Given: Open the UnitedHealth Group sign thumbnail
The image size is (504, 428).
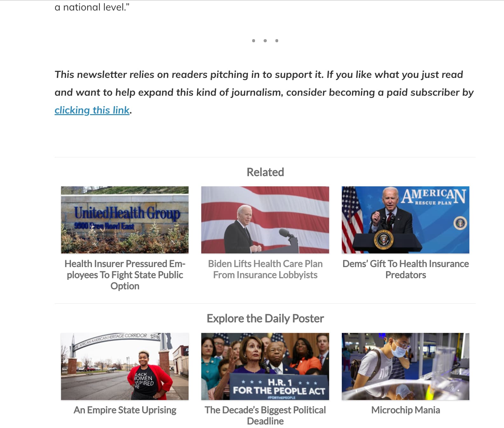Looking at the screenshot, I should (x=125, y=220).
